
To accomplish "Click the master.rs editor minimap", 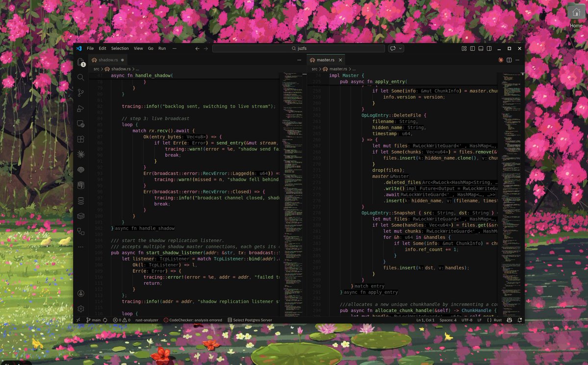I will [x=511, y=194].
